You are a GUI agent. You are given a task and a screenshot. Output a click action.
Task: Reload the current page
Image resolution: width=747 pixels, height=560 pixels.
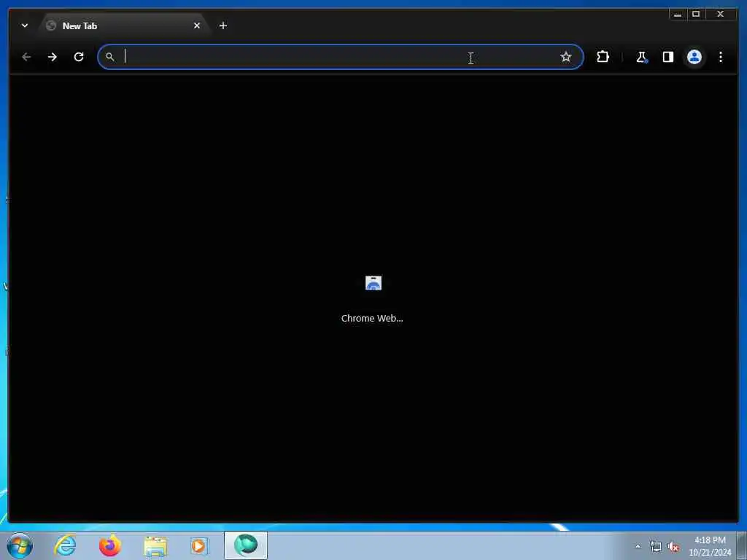coord(79,57)
